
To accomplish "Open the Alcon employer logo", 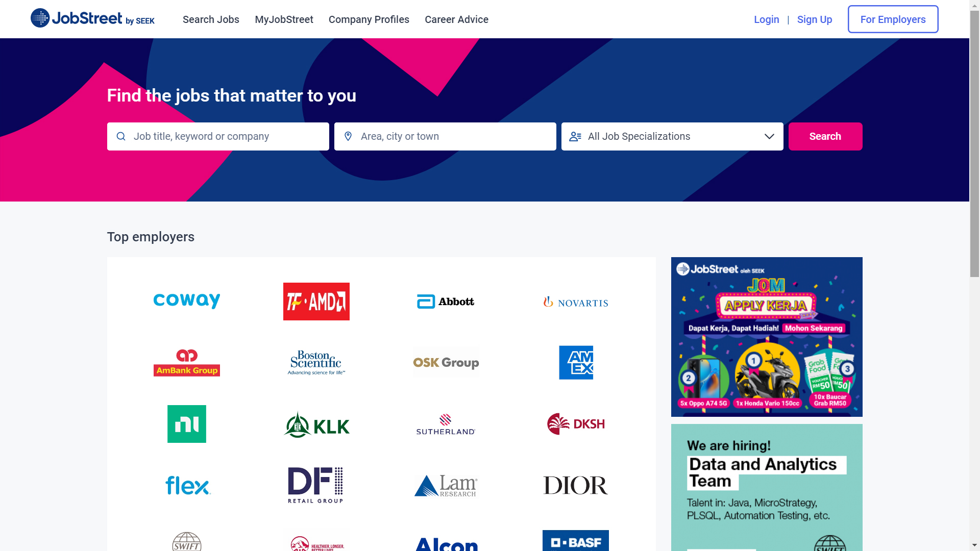I will click(446, 544).
